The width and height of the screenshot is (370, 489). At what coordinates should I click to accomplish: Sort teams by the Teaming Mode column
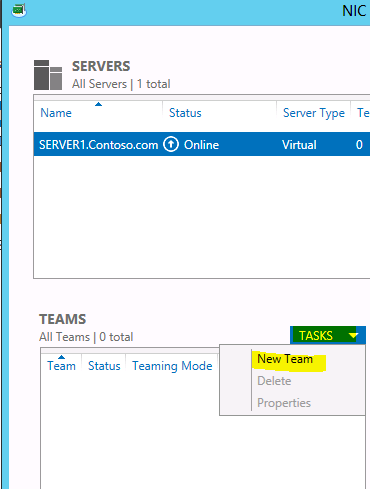coord(172,366)
